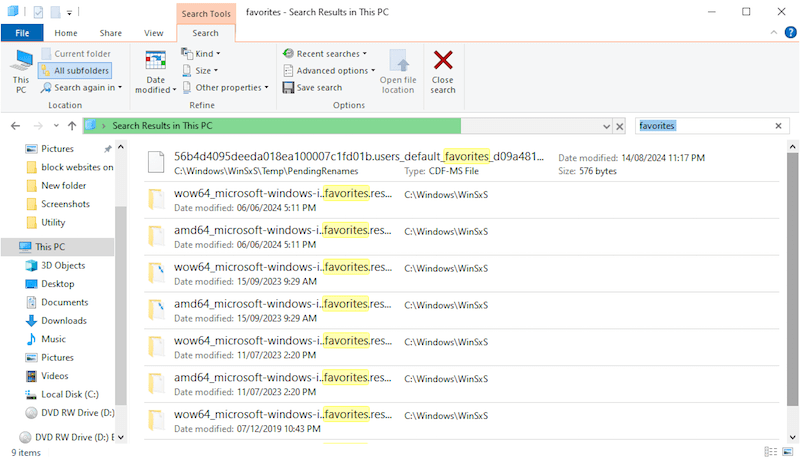Select wow64 favorites folder dated 11/07/2023

(461, 347)
